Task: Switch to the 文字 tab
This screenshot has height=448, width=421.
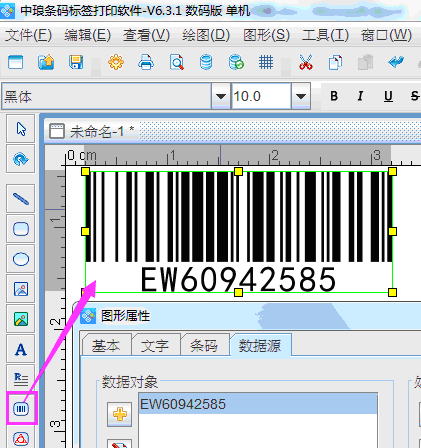Action: pos(155,345)
